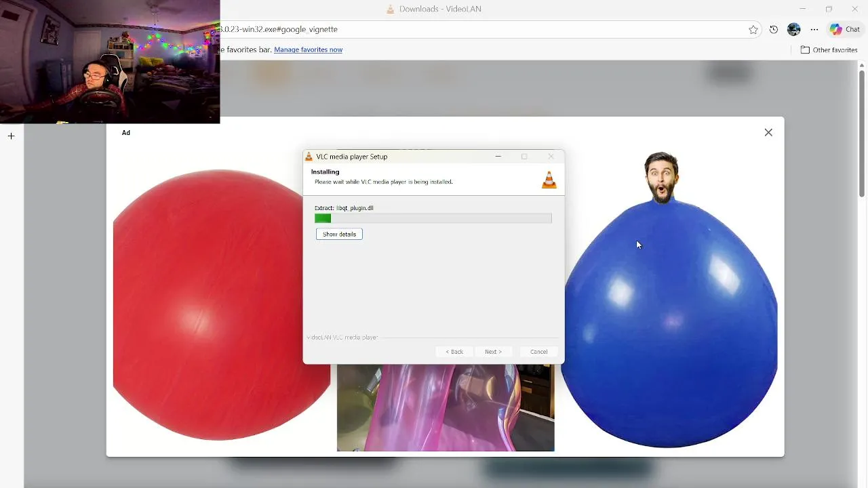Open the blue balloon man ad image
This screenshot has height=488, width=868.
click(671, 300)
